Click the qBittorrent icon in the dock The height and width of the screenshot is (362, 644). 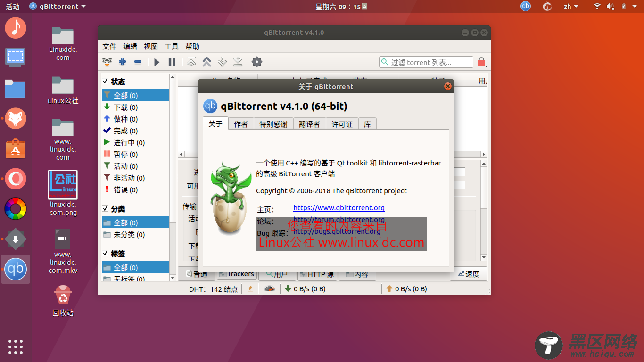[16, 269]
